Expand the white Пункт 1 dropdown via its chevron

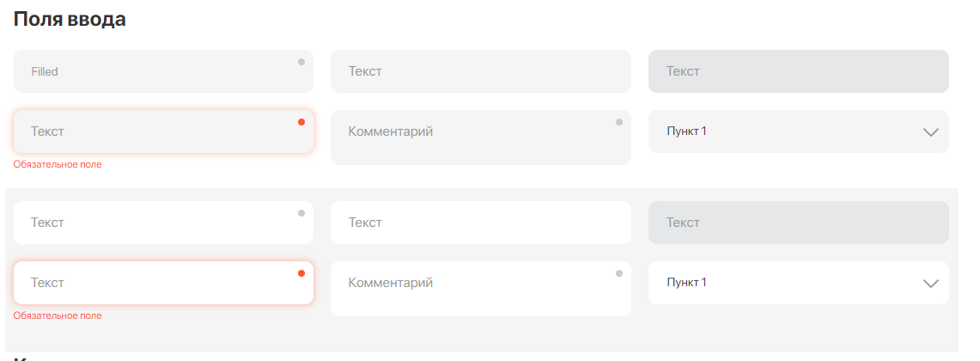coord(930,284)
